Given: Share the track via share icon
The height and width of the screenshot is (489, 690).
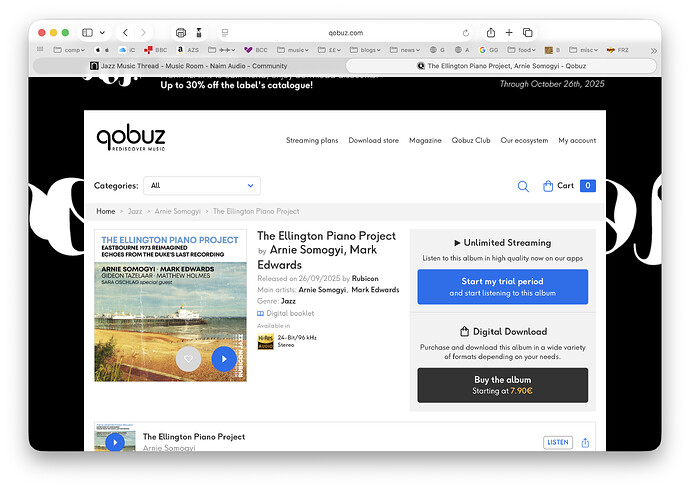Looking at the screenshot, I should (x=585, y=443).
